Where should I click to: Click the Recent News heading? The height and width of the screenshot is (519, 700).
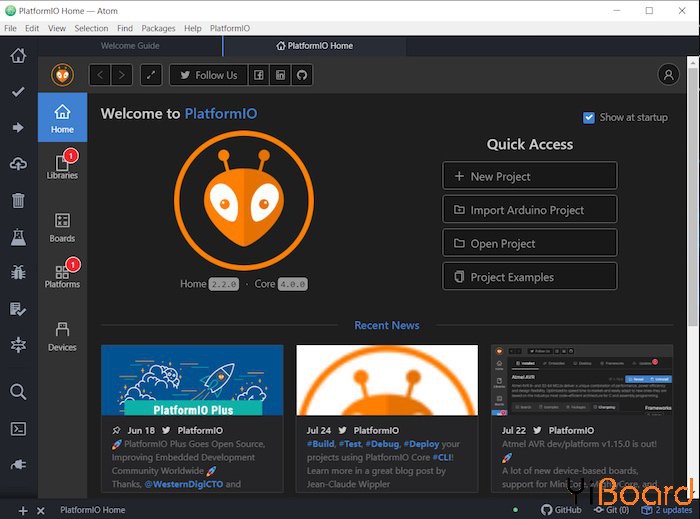click(x=387, y=325)
